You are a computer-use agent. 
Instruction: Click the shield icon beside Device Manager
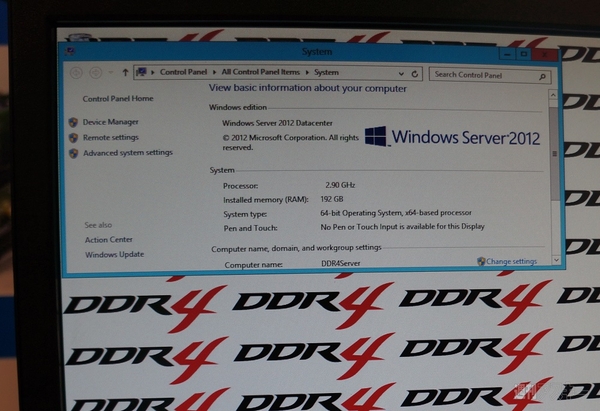(73, 122)
